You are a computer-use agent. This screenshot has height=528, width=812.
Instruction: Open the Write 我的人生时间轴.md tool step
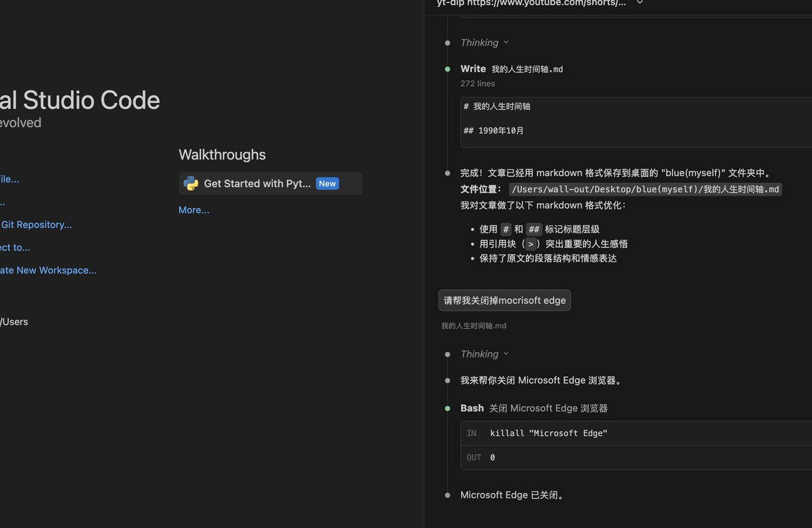(512, 68)
